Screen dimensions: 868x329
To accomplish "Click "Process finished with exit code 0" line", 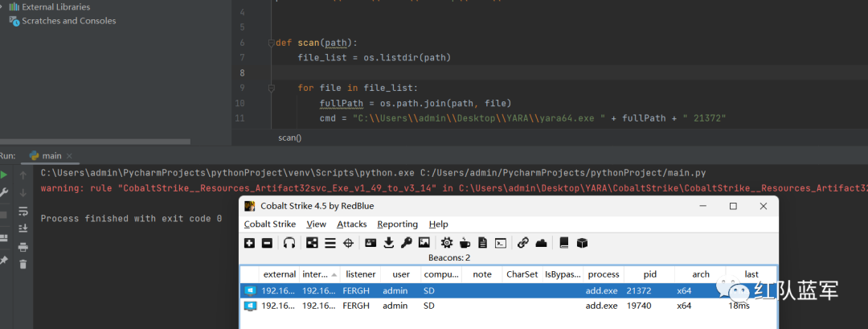I will (131, 218).
